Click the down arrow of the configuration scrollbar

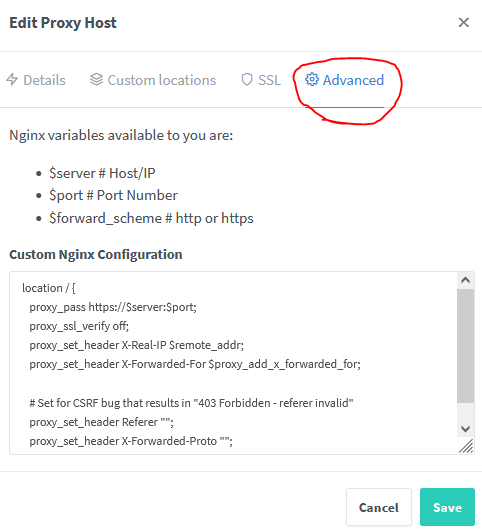pos(465,429)
